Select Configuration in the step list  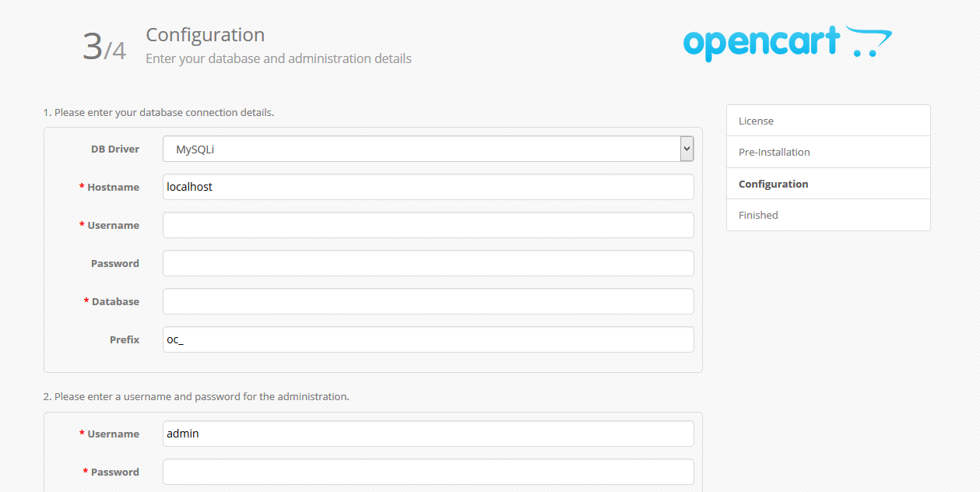point(828,184)
